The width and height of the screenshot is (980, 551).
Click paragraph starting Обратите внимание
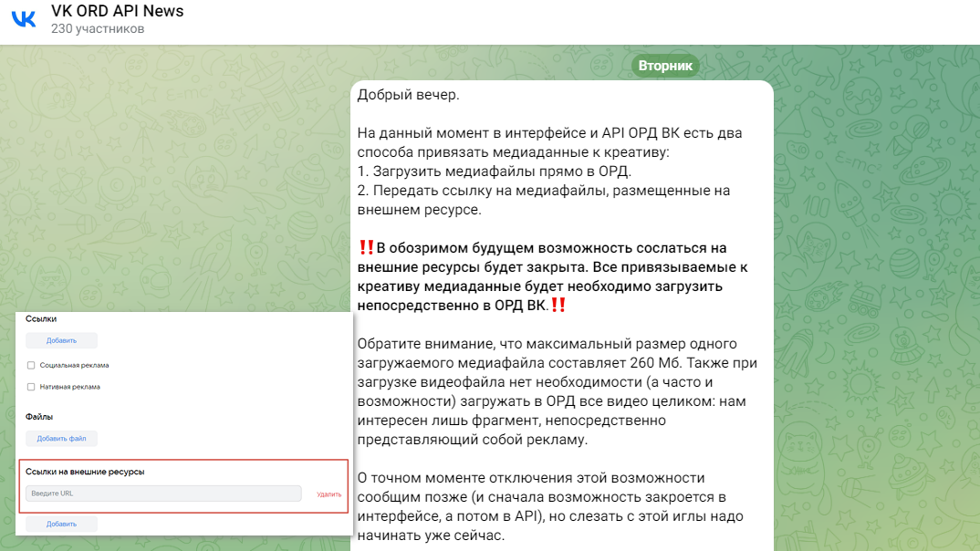pos(557,391)
